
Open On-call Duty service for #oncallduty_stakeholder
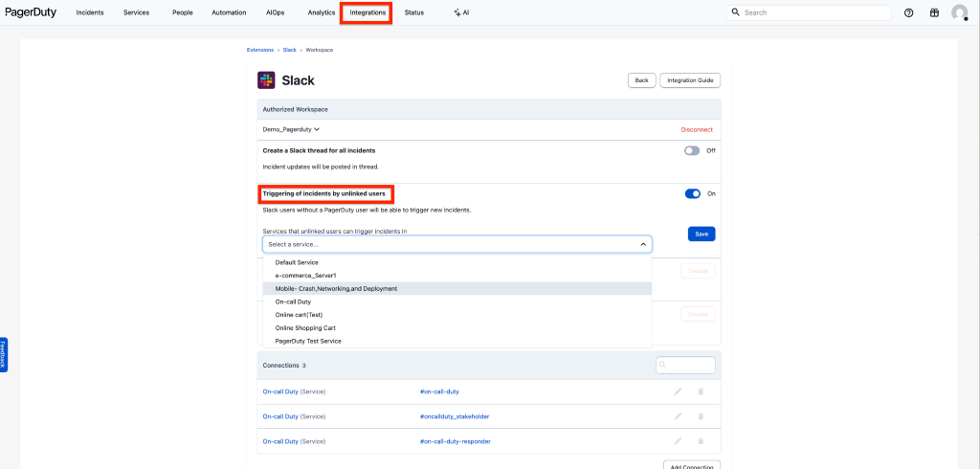[x=280, y=416]
